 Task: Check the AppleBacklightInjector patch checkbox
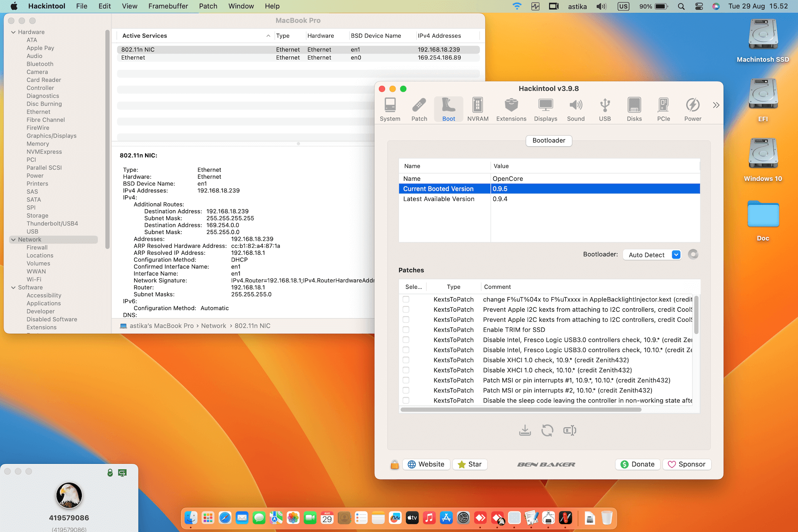pos(406,299)
